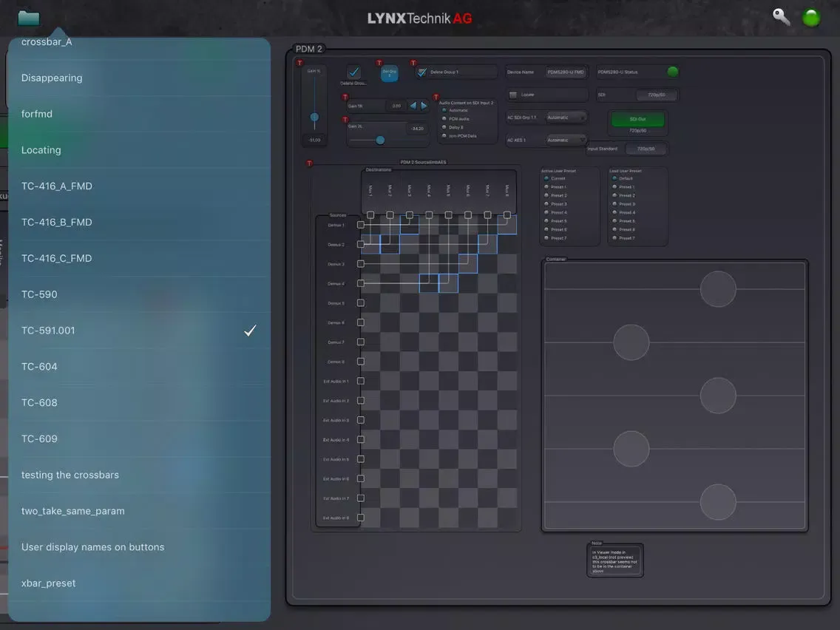Viewport: 840px width, 630px height.
Task: Click the blue Del Grp button
Action: point(390,73)
